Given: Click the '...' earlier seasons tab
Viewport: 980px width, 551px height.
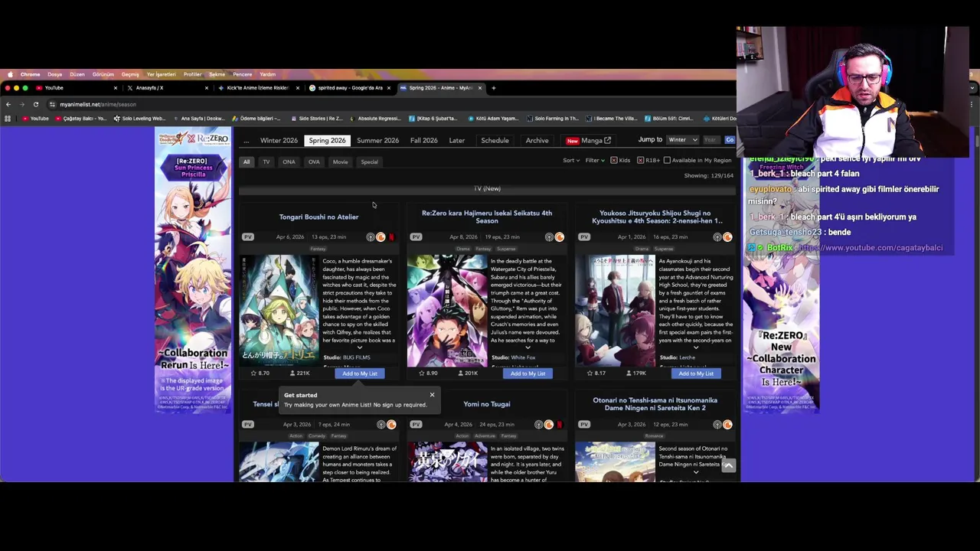Looking at the screenshot, I should point(246,141).
